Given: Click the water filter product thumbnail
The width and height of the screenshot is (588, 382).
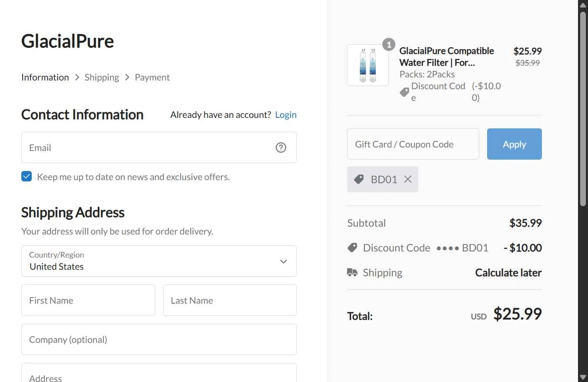Looking at the screenshot, I should 368,65.
